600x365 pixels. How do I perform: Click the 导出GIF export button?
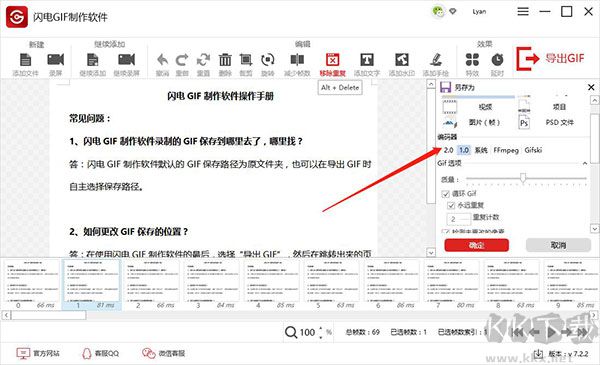tap(551, 59)
